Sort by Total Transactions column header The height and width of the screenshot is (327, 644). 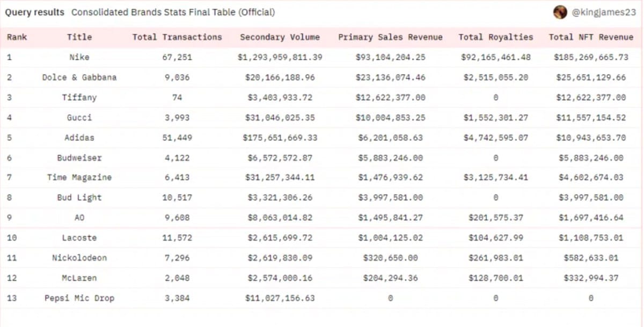click(177, 37)
